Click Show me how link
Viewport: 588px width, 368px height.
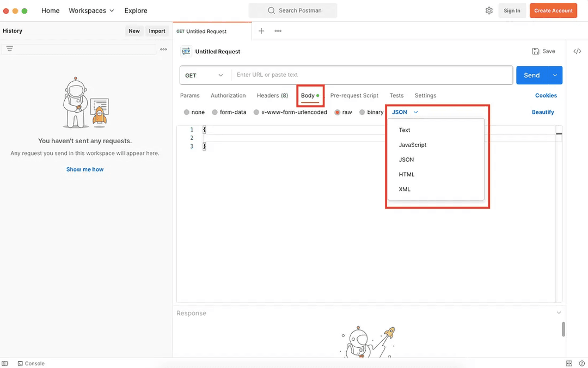85,169
